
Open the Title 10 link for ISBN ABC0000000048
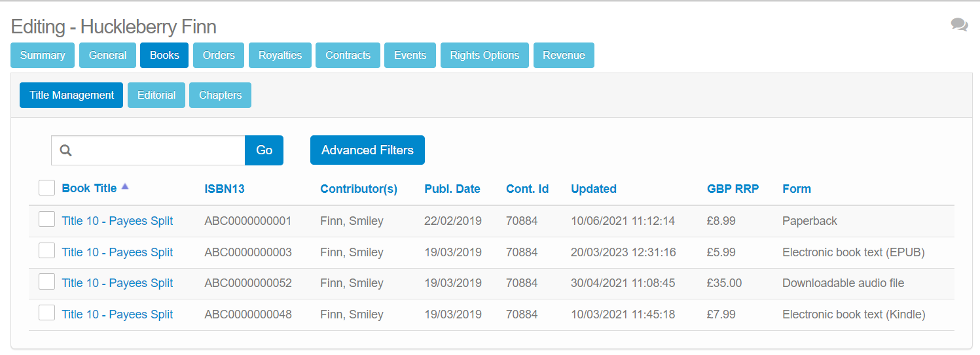[x=117, y=314]
